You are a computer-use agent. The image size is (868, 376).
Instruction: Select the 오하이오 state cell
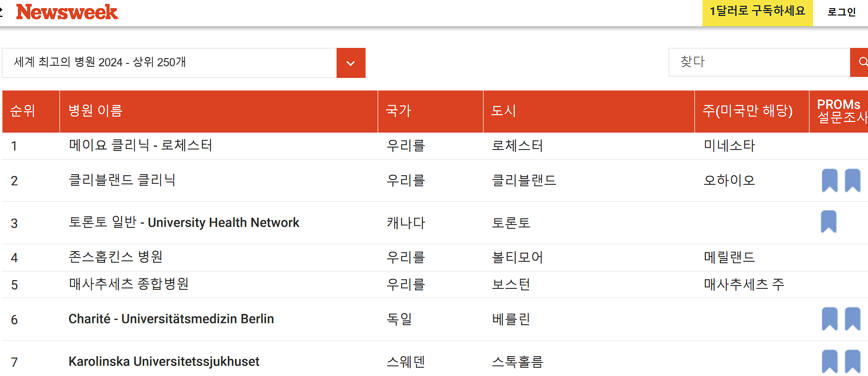click(729, 180)
